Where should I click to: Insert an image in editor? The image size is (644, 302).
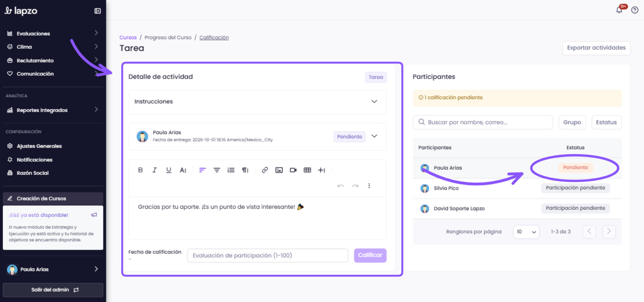click(x=279, y=170)
